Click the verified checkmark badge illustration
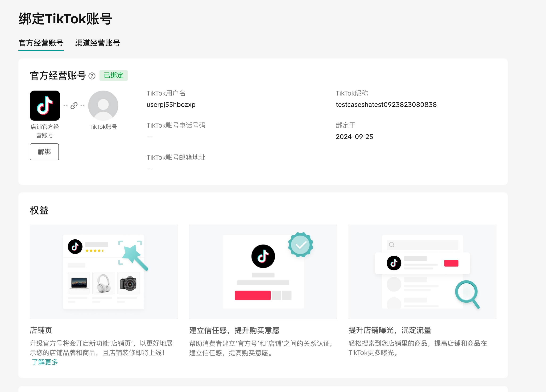Viewport: 546px width, 392px height. (300, 245)
